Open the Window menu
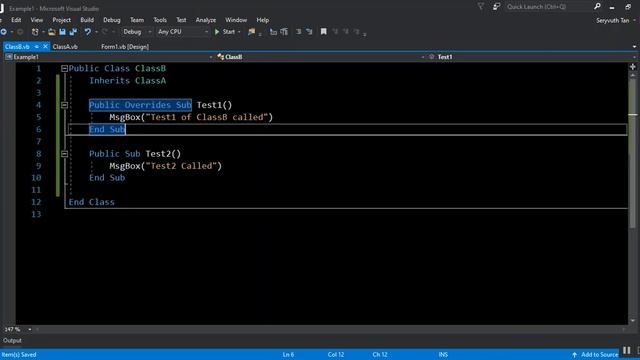The image size is (640, 360). tap(236, 20)
